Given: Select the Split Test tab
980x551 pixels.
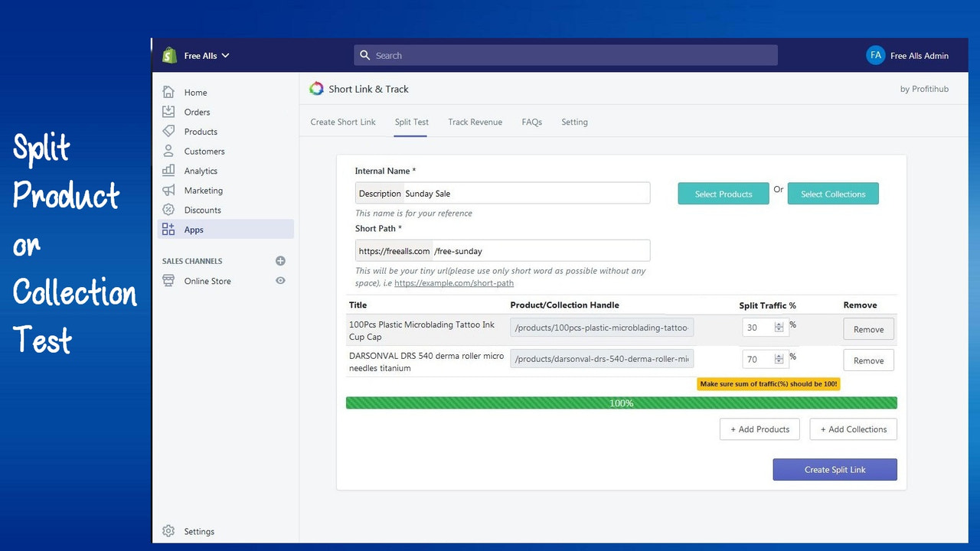Looking at the screenshot, I should tap(411, 122).
